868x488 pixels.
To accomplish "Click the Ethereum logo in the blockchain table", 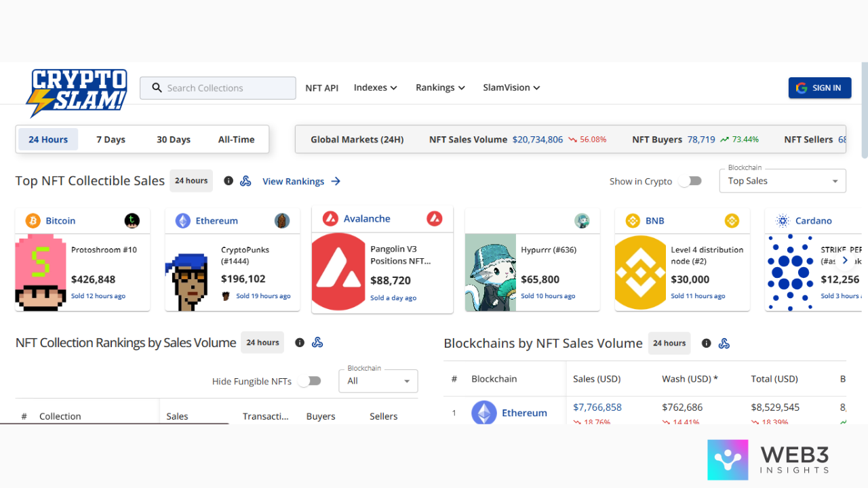I will coord(484,413).
